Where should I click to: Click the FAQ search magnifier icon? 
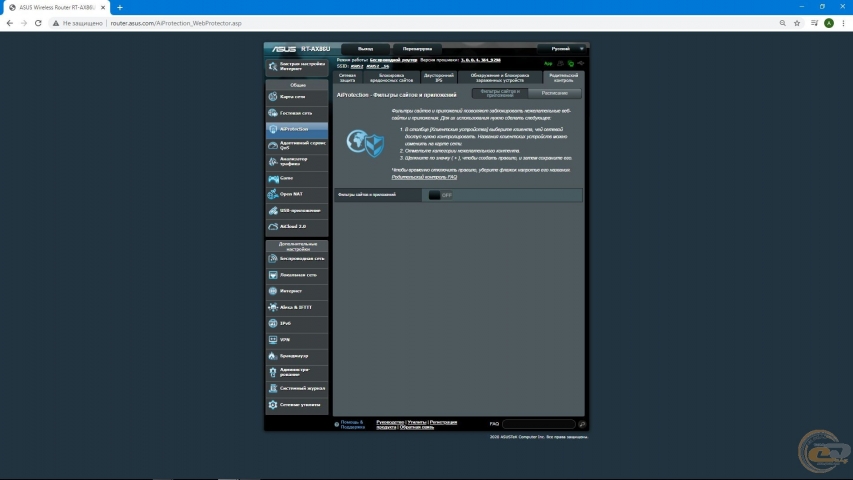pos(582,424)
